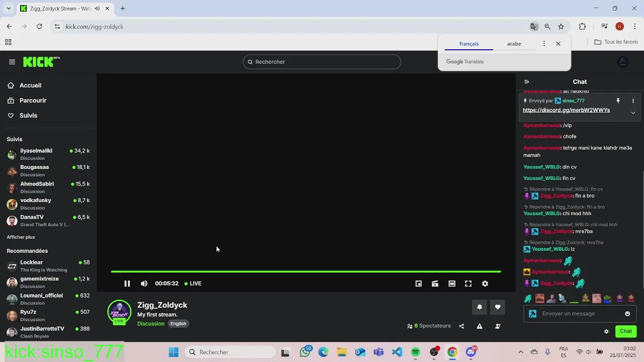Open Visual Studio Code from taskbar

(x=397, y=352)
